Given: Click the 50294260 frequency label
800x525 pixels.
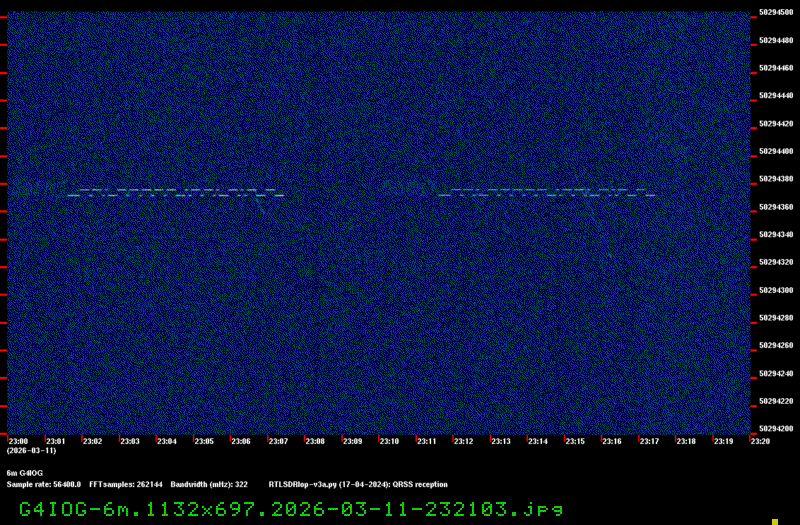Looking at the screenshot, I should tap(776, 345).
